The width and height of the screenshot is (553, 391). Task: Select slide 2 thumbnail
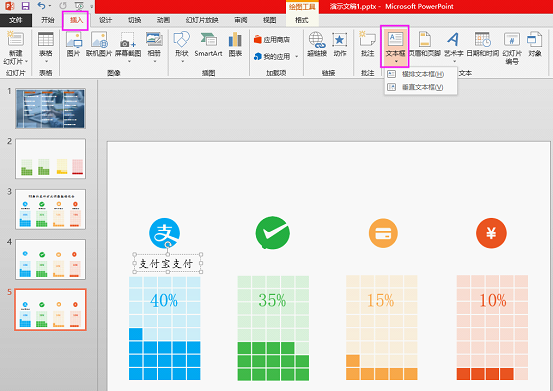pyautogui.click(x=50, y=159)
